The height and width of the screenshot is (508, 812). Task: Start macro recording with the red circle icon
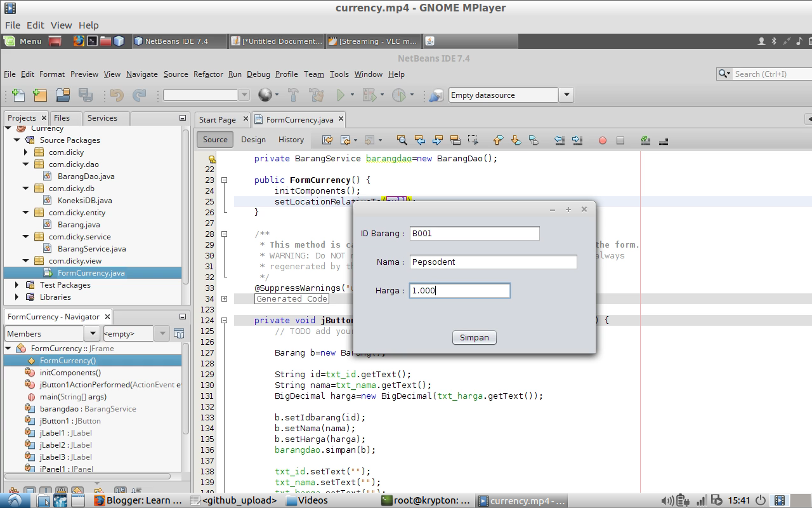[603, 140]
